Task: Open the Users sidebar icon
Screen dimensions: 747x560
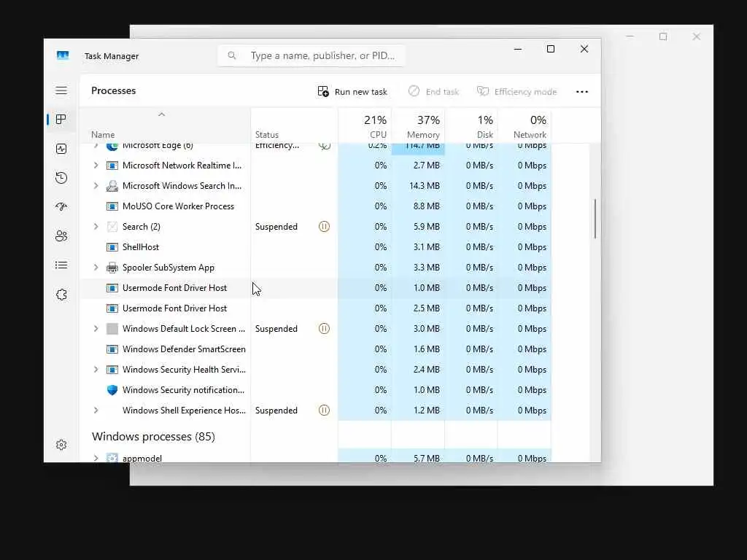Action: (x=61, y=236)
